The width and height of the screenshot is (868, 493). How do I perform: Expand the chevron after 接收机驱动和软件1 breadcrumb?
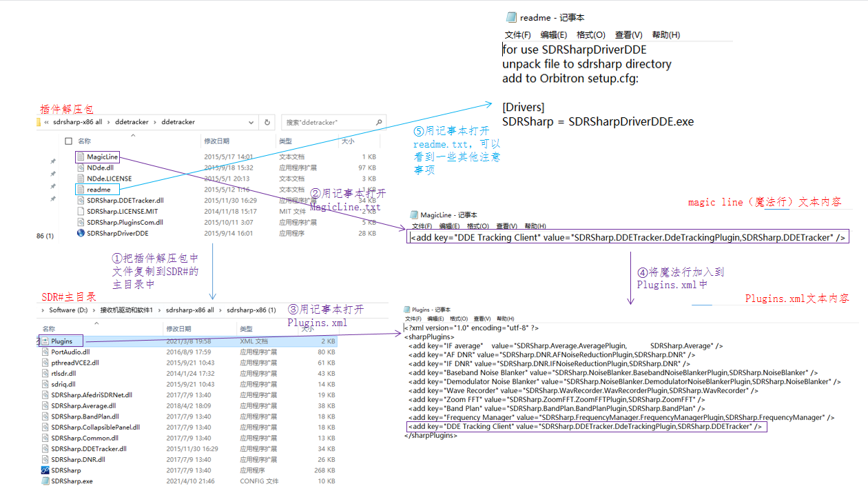tap(160, 310)
